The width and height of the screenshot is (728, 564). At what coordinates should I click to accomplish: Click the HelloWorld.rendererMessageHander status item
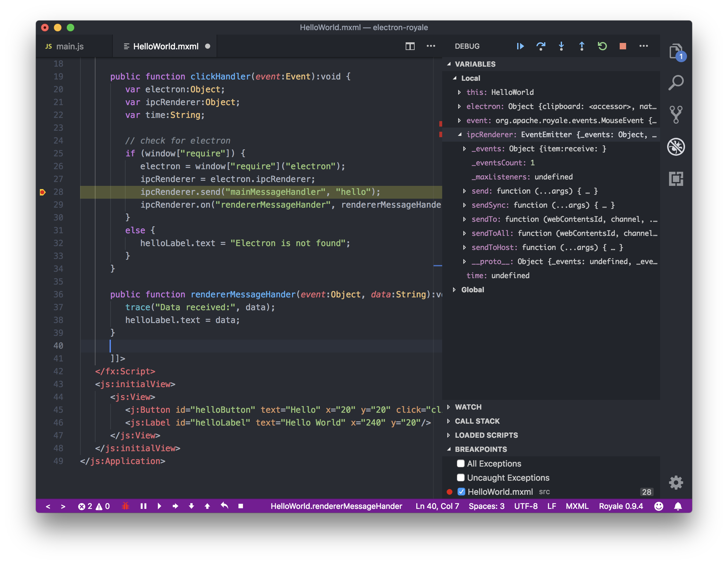click(x=336, y=506)
